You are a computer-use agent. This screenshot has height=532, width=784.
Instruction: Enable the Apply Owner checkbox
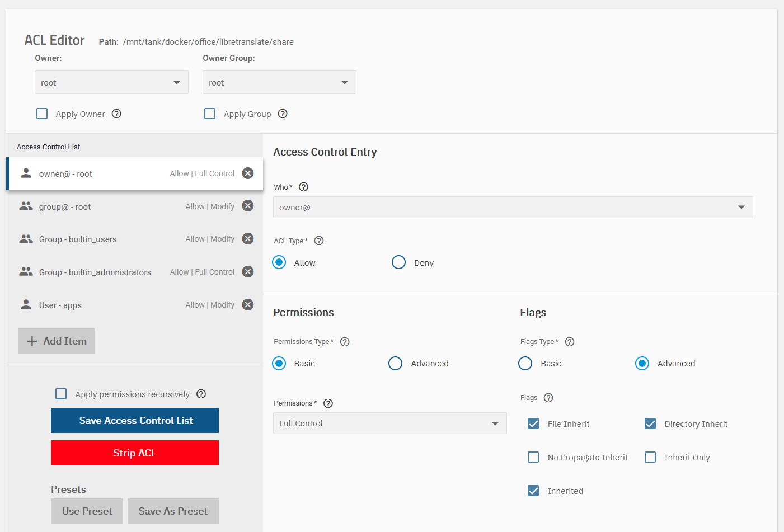42,113
